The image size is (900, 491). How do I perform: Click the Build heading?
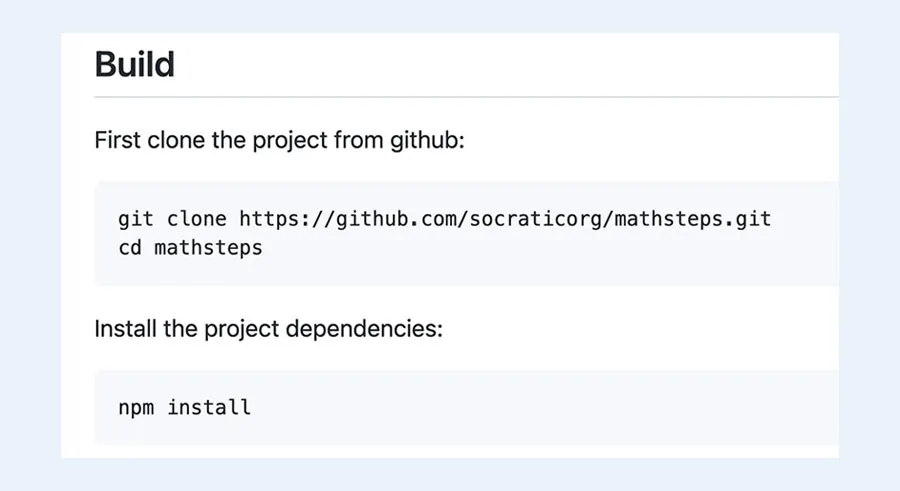pyautogui.click(x=134, y=64)
